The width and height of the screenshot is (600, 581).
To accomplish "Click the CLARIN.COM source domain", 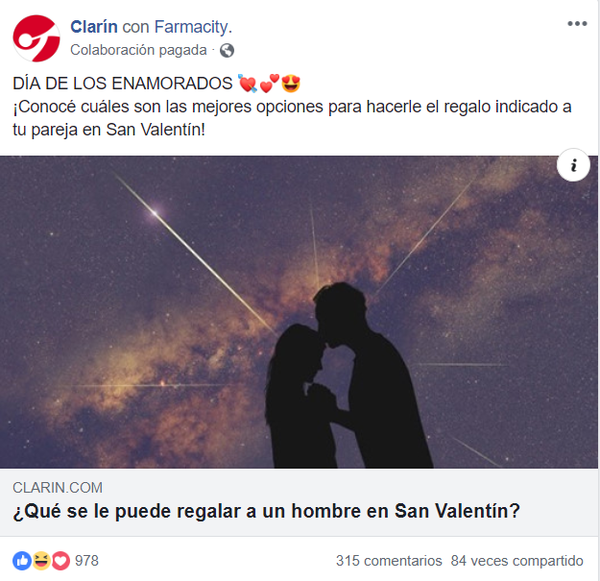I will 57,488.
